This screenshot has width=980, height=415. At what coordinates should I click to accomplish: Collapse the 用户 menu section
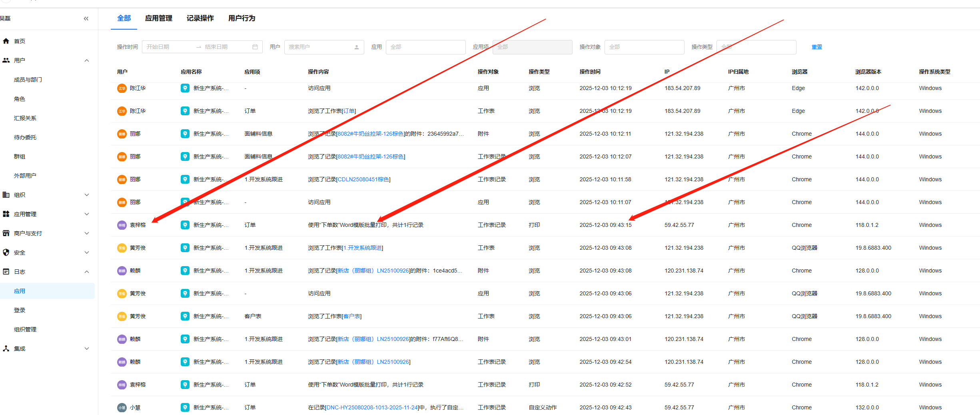pyautogui.click(x=87, y=60)
